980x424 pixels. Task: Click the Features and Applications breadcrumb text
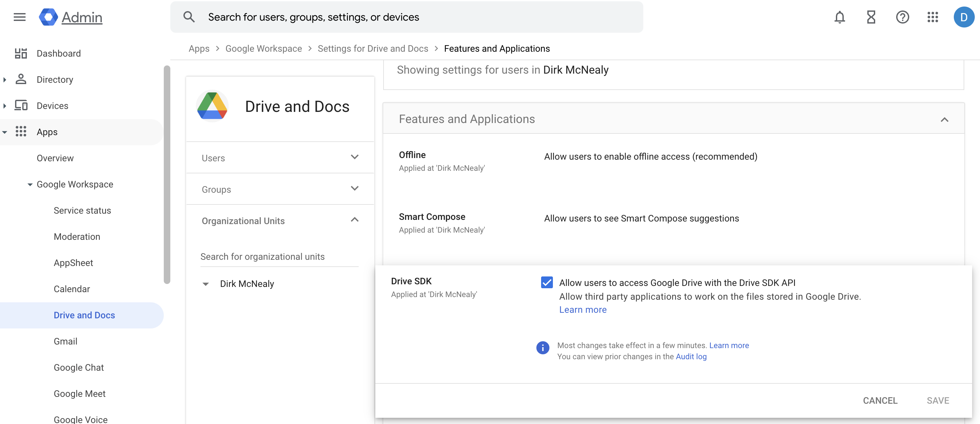click(x=497, y=49)
